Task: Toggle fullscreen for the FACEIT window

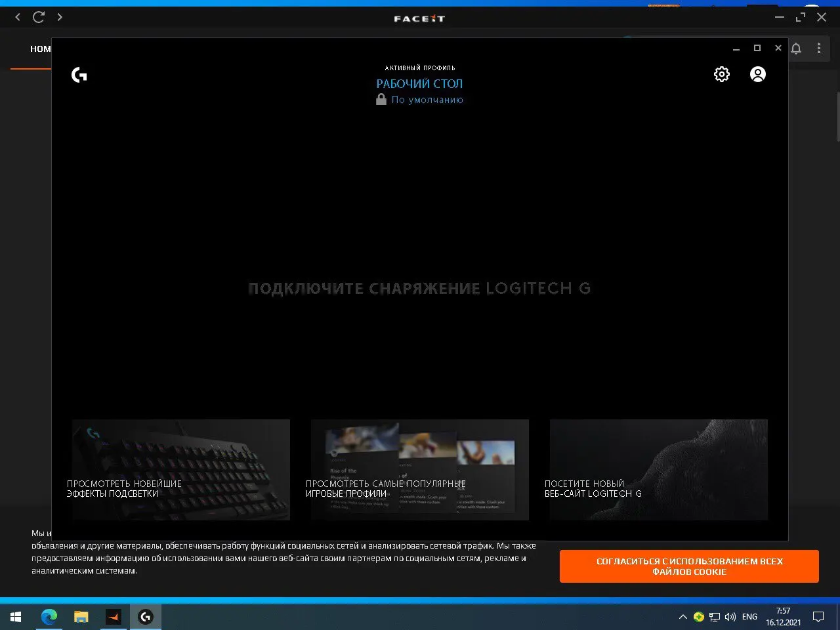Action: [801, 18]
